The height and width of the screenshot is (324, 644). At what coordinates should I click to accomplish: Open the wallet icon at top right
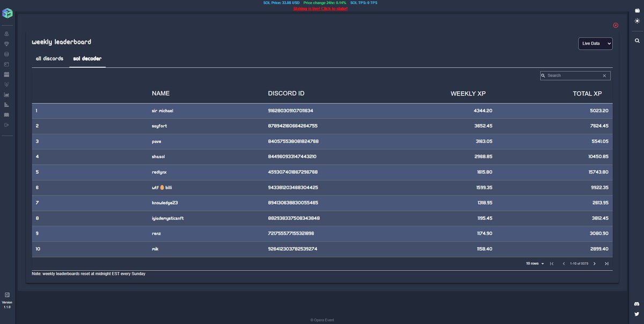coord(637,11)
